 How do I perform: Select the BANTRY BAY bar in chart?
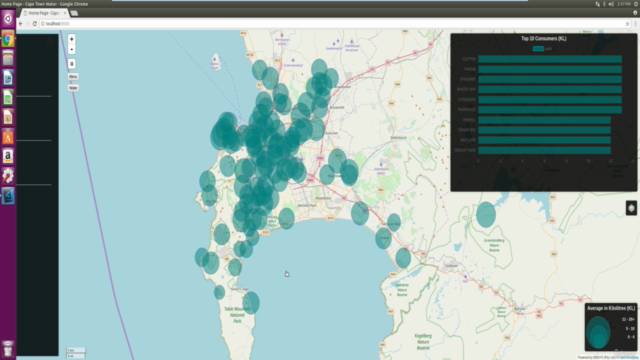[x=550, y=89]
